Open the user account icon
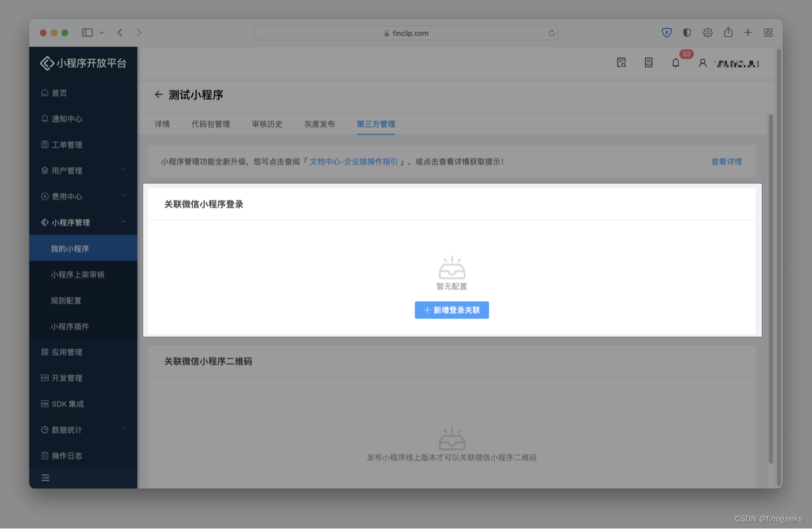Viewport: 812px width, 529px height. point(702,63)
